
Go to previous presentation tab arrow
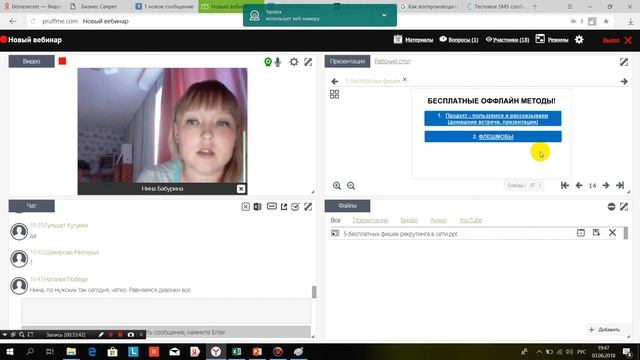(x=335, y=81)
